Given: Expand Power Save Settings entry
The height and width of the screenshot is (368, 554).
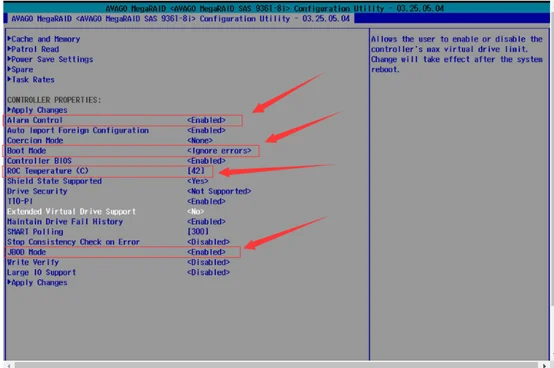Looking at the screenshot, I should pyautogui.click(x=50, y=59).
